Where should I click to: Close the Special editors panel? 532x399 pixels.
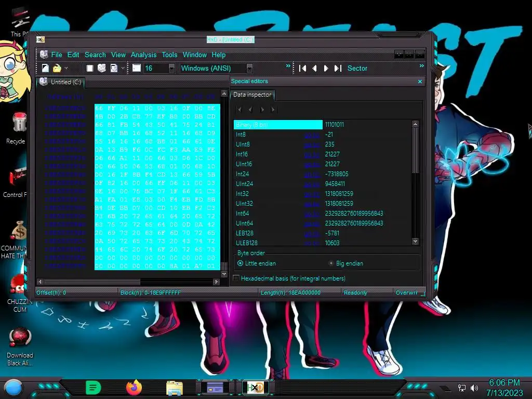tap(420, 82)
